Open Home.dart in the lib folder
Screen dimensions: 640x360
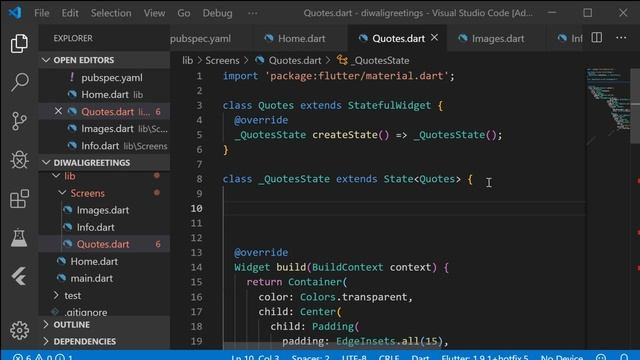click(x=94, y=261)
